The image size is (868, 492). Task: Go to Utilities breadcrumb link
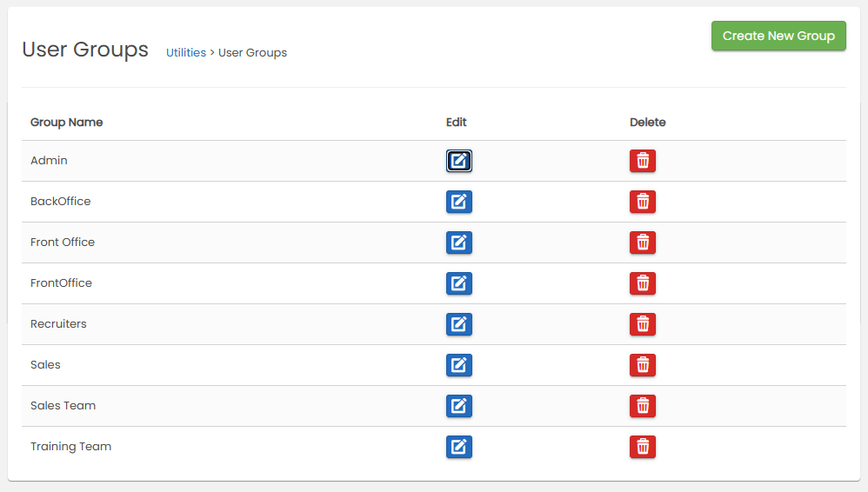click(186, 52)
